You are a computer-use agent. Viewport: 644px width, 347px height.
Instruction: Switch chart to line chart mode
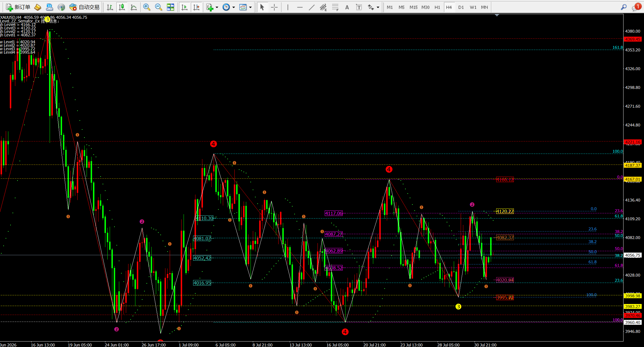134,7
